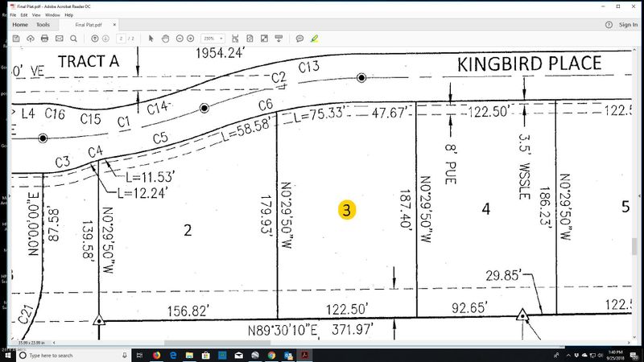Open File Explorer from the taskbar
This screenshot has height=362, width=644.
tap(189, 355)
